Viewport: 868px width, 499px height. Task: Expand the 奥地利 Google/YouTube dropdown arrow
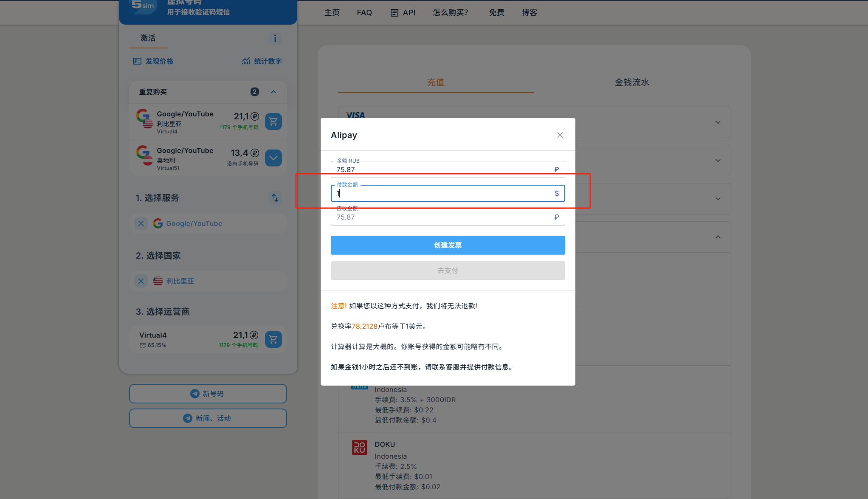[x=273, y=158]
